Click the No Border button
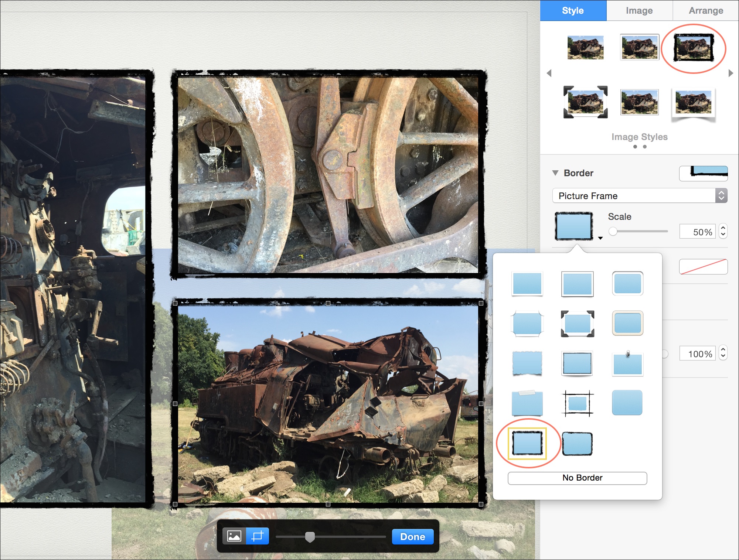Image resolution: width=739 pixels, height=560 pixels. click(577, 478)
